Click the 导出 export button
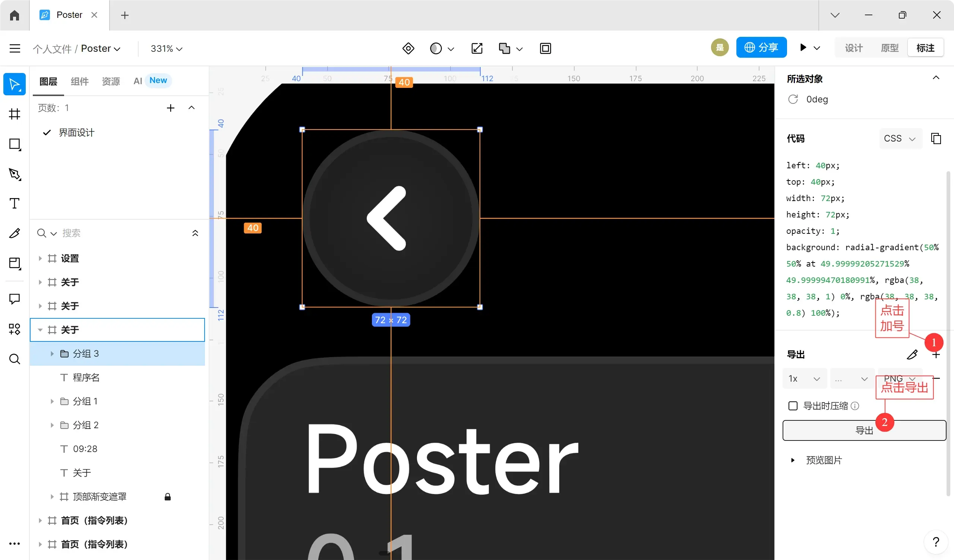This screenshot has width=954, height=560. [x=864, y=430]
